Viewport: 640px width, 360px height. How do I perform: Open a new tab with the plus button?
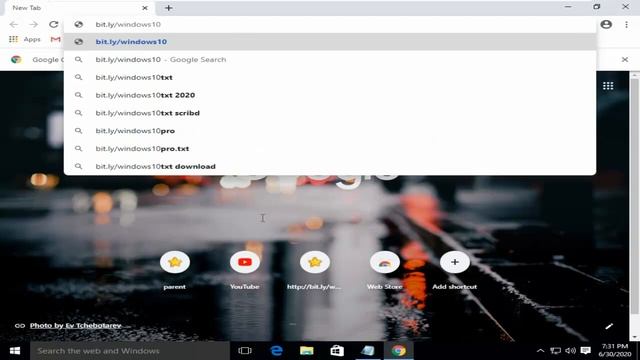click(x=169, y=8)
